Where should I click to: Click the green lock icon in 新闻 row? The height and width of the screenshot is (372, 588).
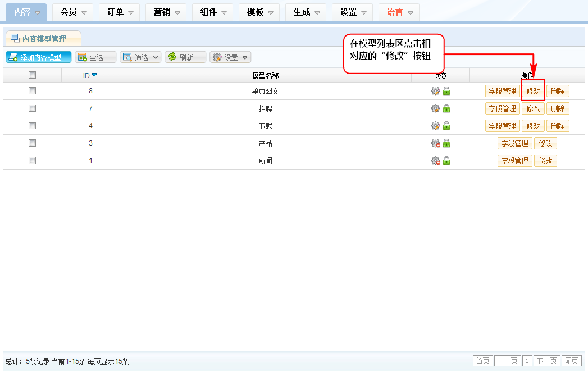point(446,161)
